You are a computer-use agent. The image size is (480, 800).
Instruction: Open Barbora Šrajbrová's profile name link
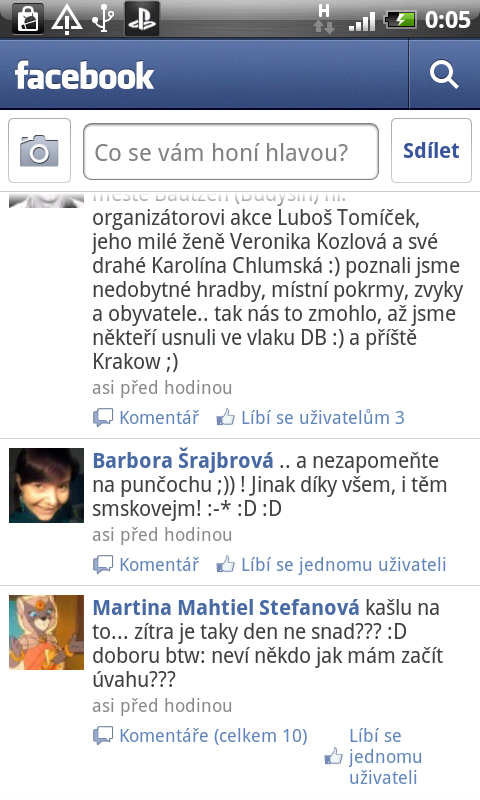tap(183, 460)
